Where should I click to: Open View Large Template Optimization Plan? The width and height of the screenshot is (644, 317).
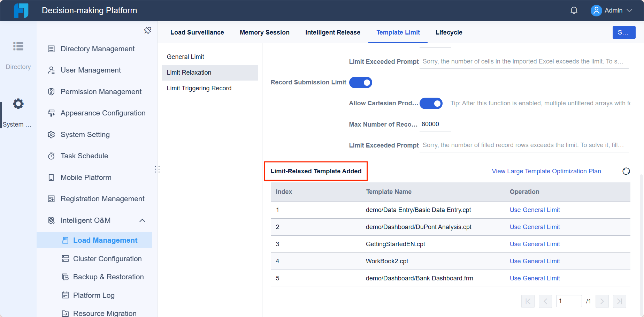546,171
